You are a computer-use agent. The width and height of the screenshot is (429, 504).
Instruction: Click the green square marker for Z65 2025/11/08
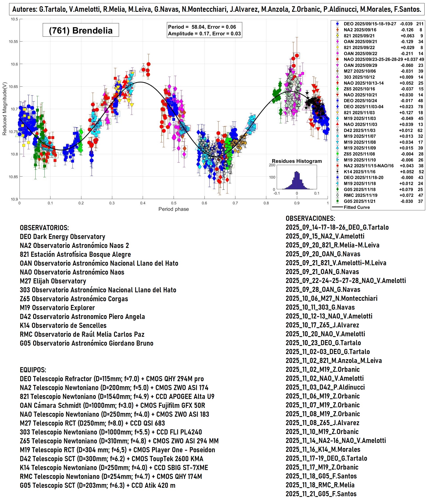pos(337,154)
